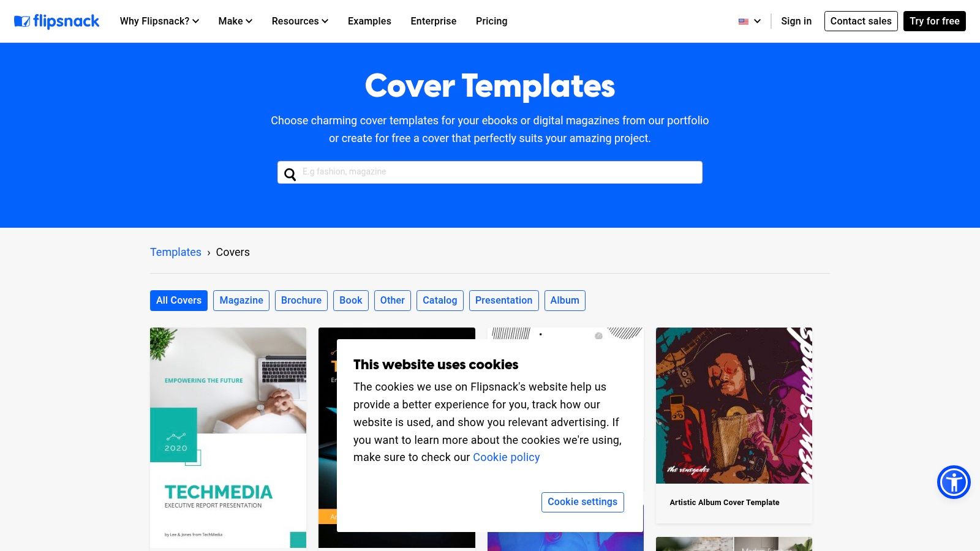The height and width of the screenshot is (551, 980).
Task: Follow the Cookie policy link
Action: click(507, 457)
